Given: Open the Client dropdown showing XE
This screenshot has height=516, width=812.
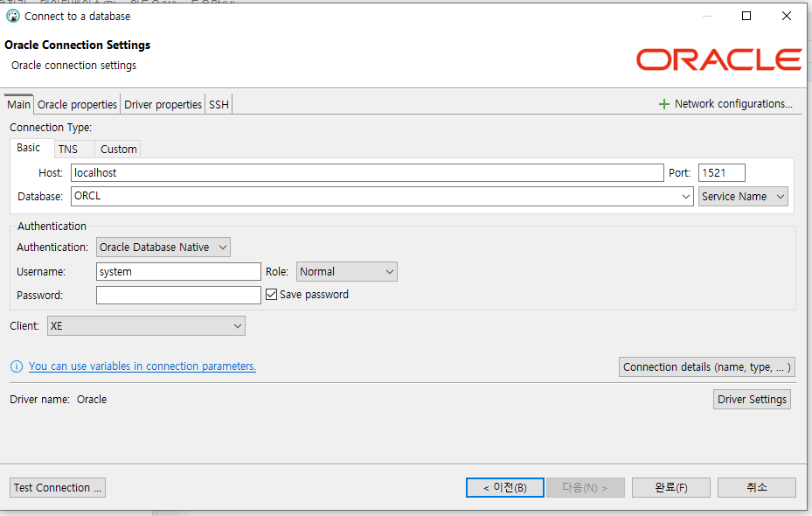Looking at the screenshot, I should (x=146, y=326).
